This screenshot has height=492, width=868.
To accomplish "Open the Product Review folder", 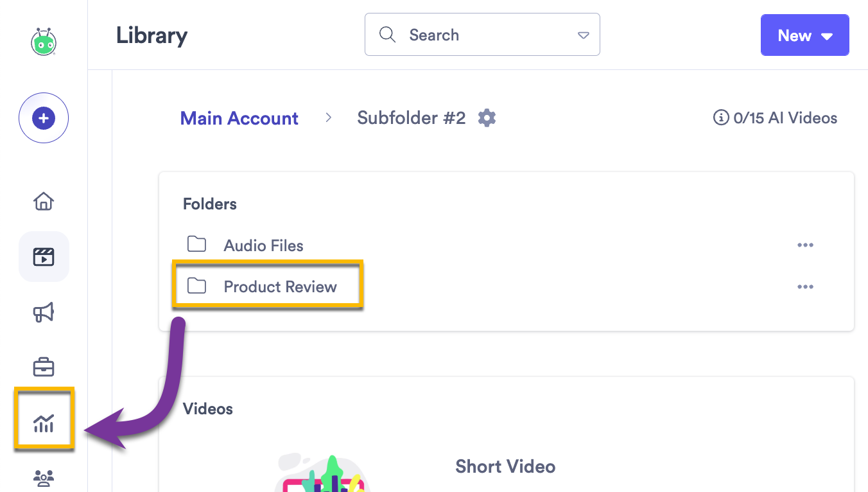I will tap(280, 286).
